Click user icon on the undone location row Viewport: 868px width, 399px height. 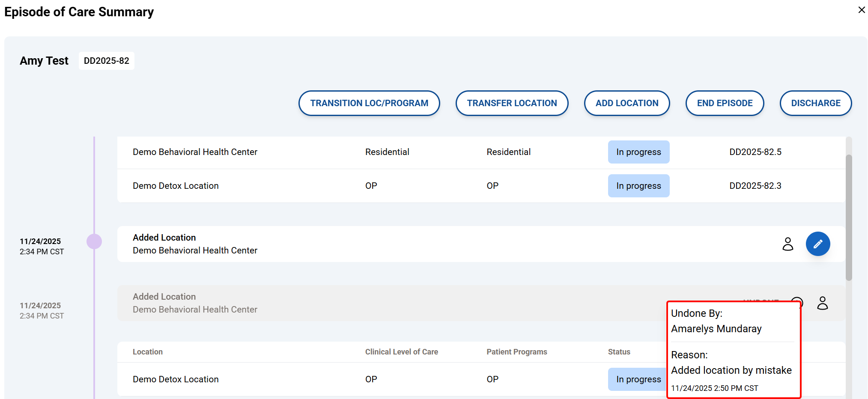click(822, 303)
